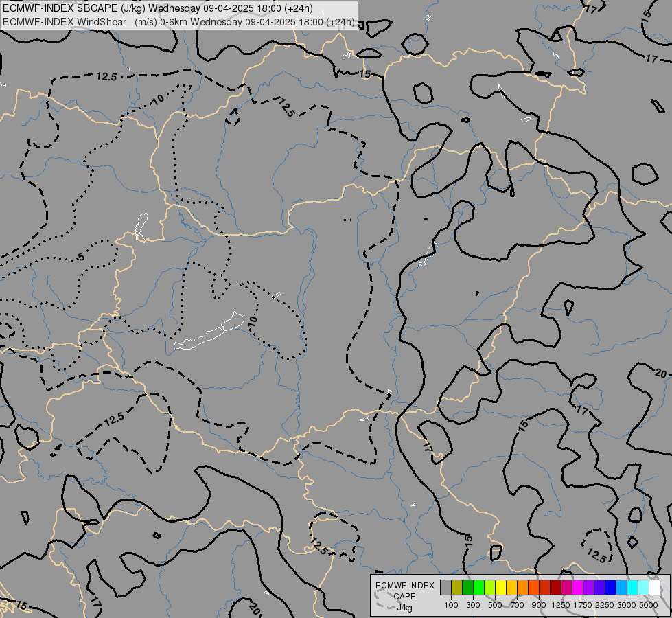Viewport: 672px width, 618px height.
Task: Pick the lime yellow-green legend swatch
Action: coord(490,588)
